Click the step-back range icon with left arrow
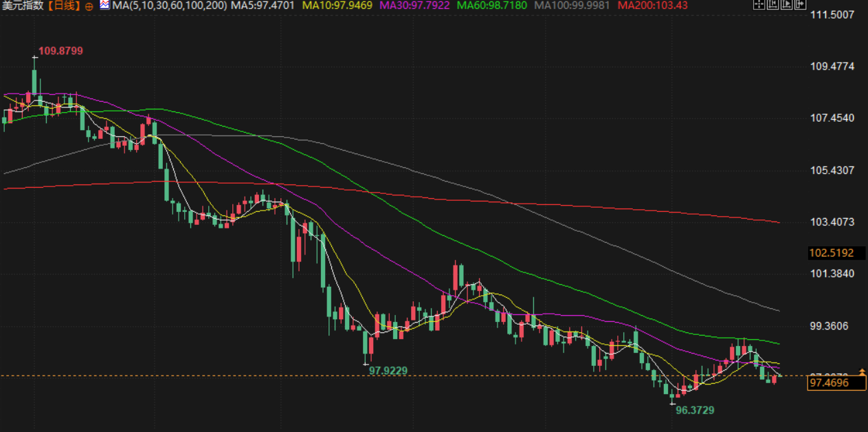Screen dimensions: 868x432 (772, 4)
